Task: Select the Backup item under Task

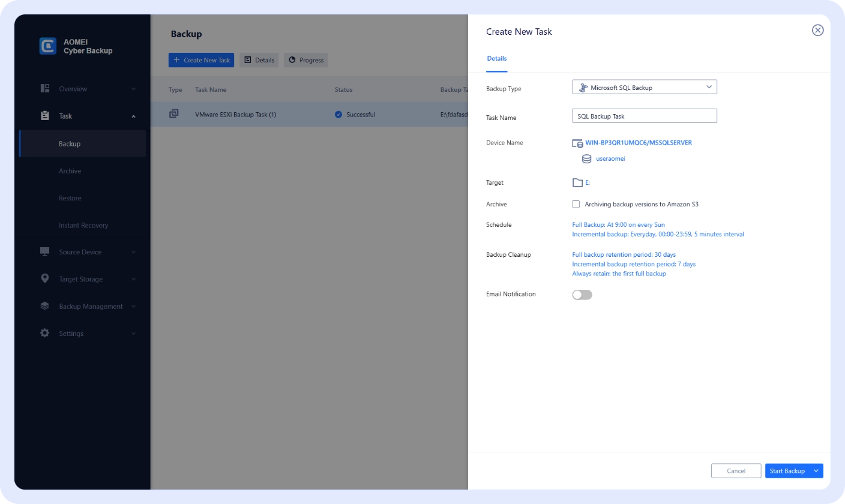Action: point(83,144)
